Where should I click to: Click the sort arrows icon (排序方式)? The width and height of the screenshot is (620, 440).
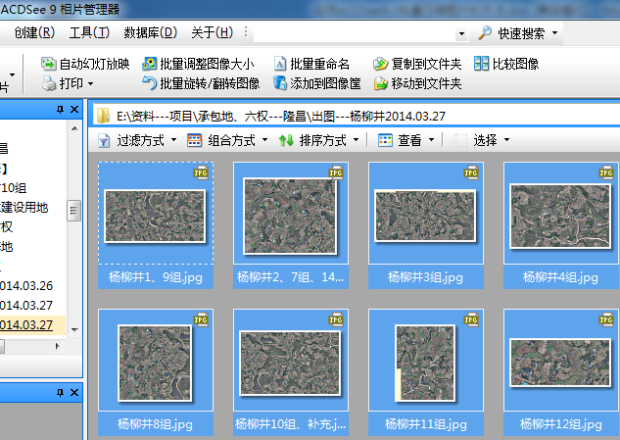[x=286, y=140]
